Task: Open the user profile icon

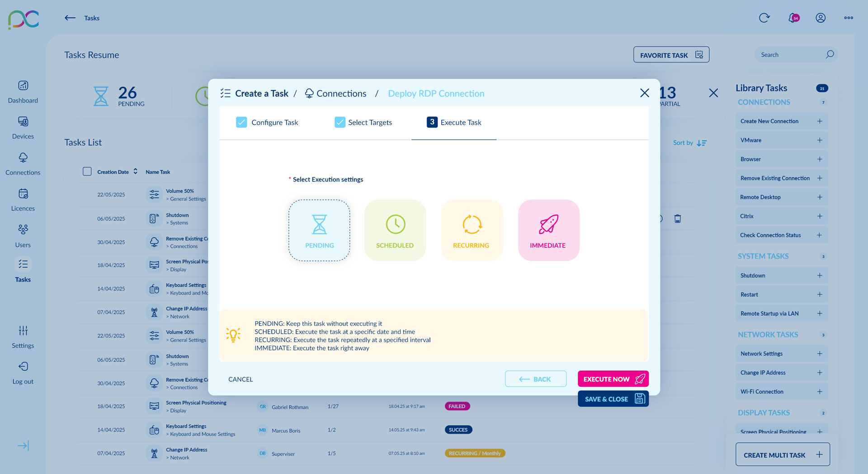Action: [x=821, y=18]
